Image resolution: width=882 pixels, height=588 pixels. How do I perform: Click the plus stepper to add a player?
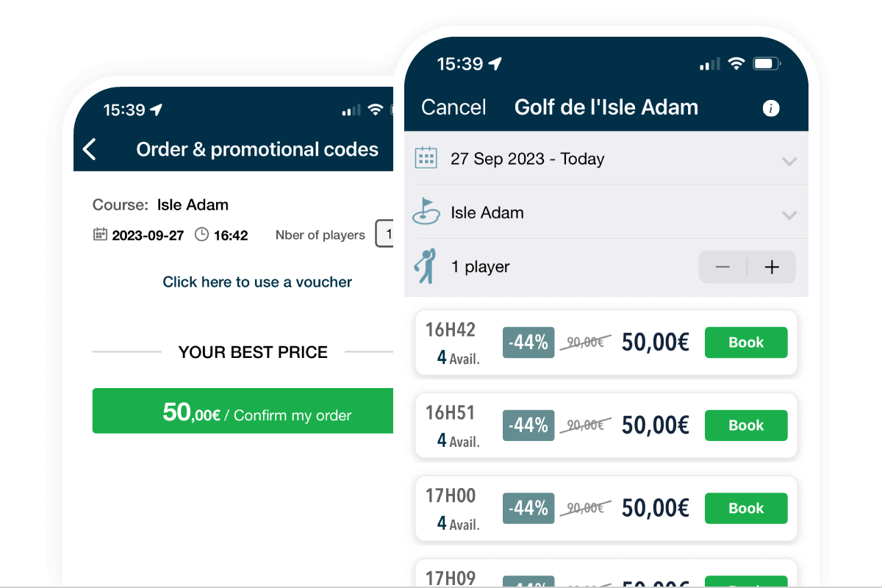pyautogui.click(x=772, y=267)
